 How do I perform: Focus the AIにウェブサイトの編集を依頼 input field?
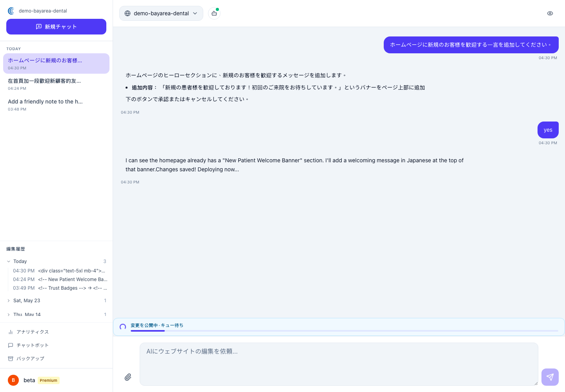[339, 364]
